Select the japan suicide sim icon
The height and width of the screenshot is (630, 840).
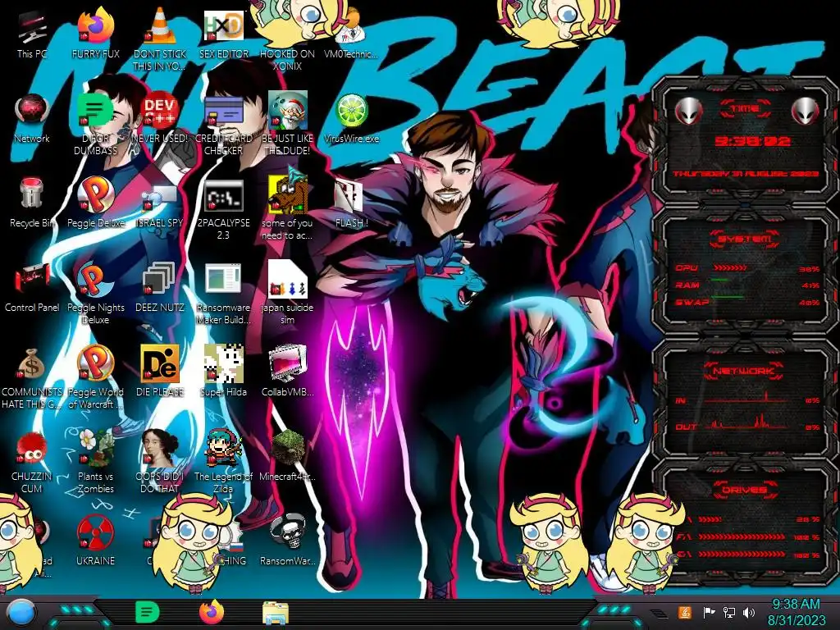coord(287,293)
